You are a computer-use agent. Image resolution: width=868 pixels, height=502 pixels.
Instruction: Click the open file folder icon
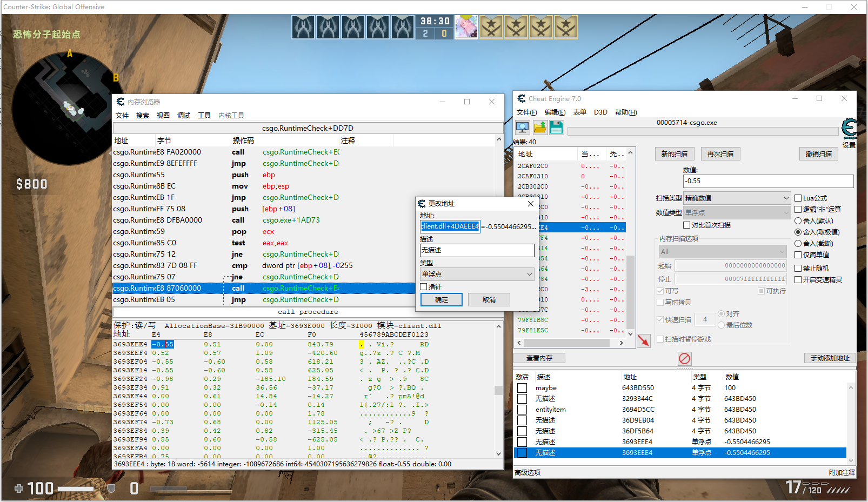[539, 128]
